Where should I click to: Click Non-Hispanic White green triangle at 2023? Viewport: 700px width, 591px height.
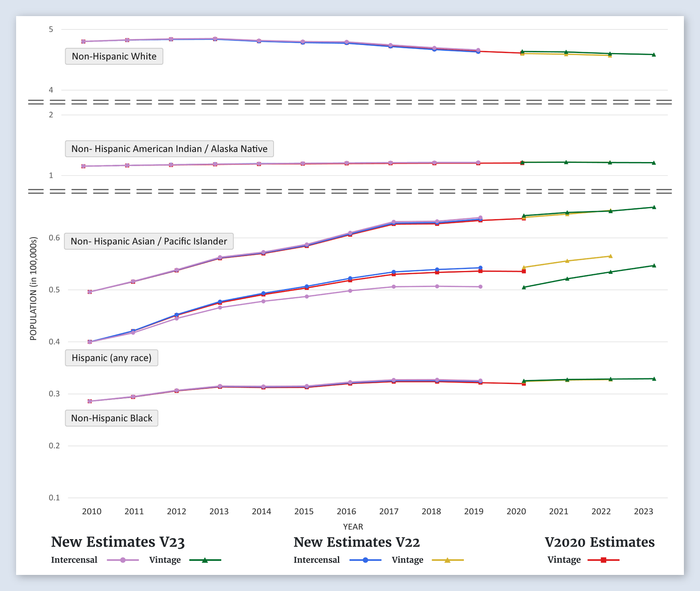click(x=654, y=55)
